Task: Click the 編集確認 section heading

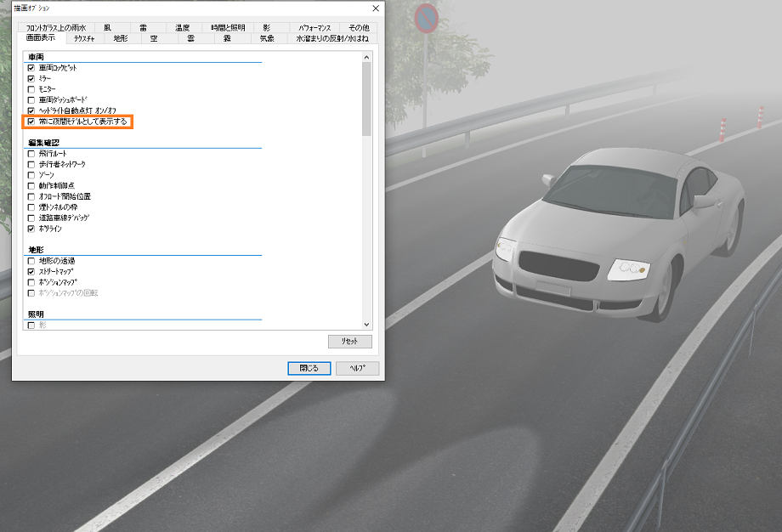Action: (44, 143)
